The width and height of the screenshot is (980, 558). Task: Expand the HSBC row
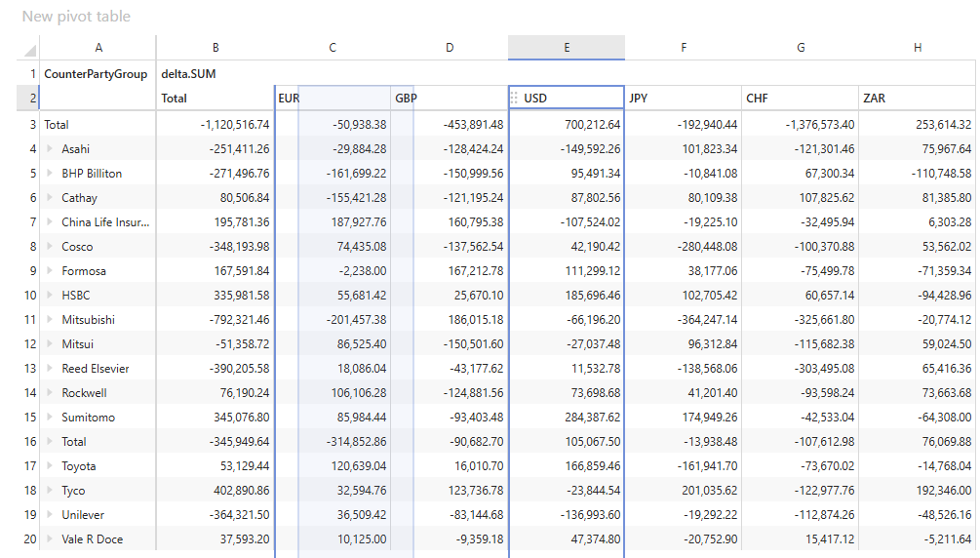tap(50, 296)
